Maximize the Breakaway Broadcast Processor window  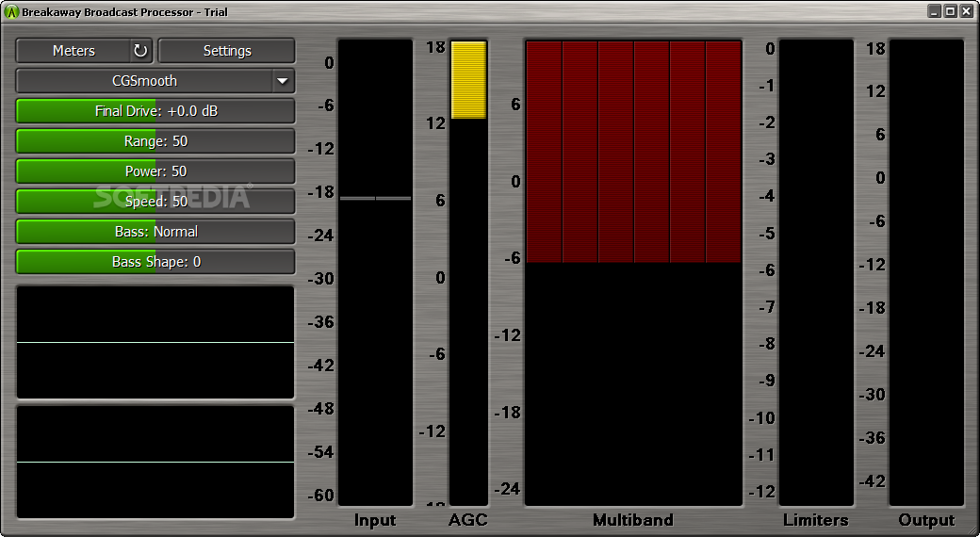[950, 11]
